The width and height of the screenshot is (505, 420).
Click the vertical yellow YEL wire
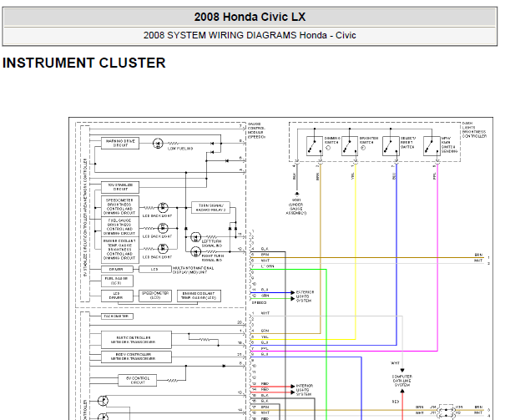(x=356, y=251)
